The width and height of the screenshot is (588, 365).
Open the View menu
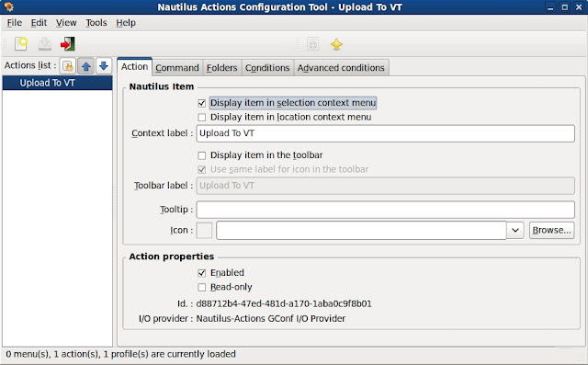(66, 23)
